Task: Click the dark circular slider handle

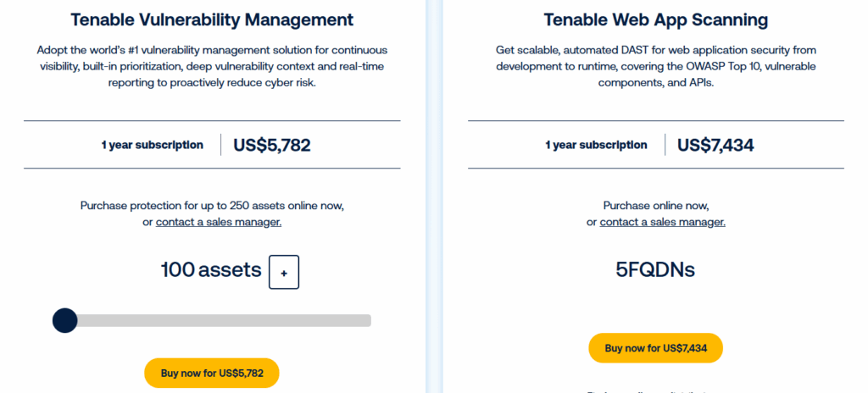Action: coord(64,320)
